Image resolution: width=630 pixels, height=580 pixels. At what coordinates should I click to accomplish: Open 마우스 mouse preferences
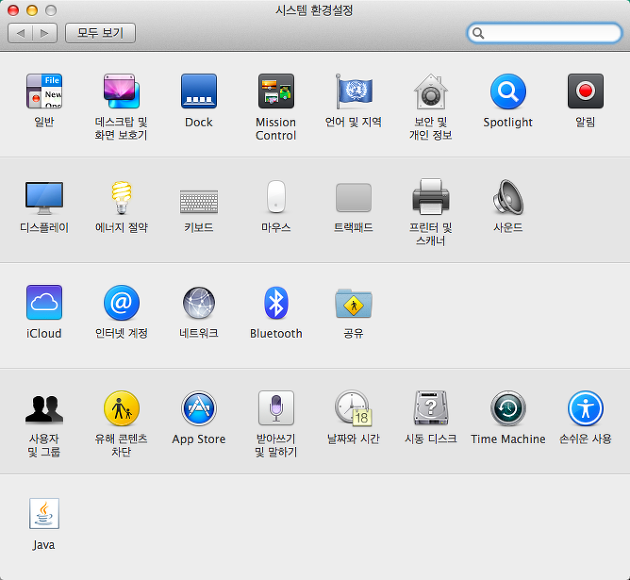click(x=276, y=196)
